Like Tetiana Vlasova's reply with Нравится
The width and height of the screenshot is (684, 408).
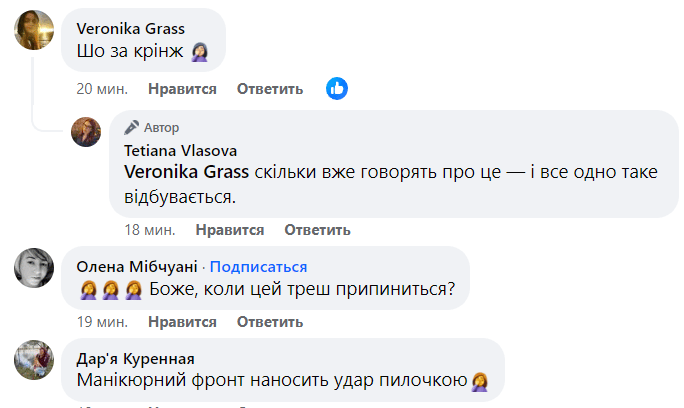230,230
